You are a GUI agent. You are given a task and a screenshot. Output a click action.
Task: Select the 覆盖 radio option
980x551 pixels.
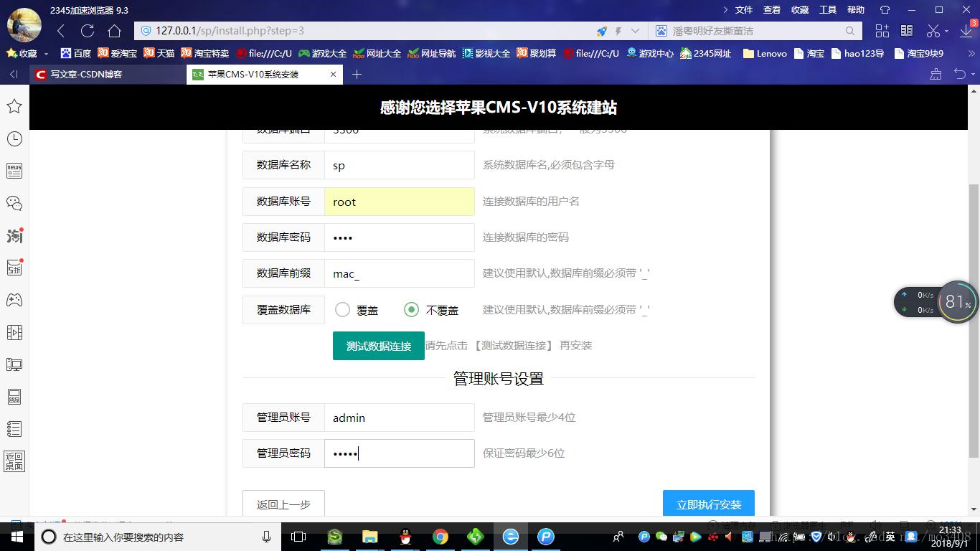[343, 310]
